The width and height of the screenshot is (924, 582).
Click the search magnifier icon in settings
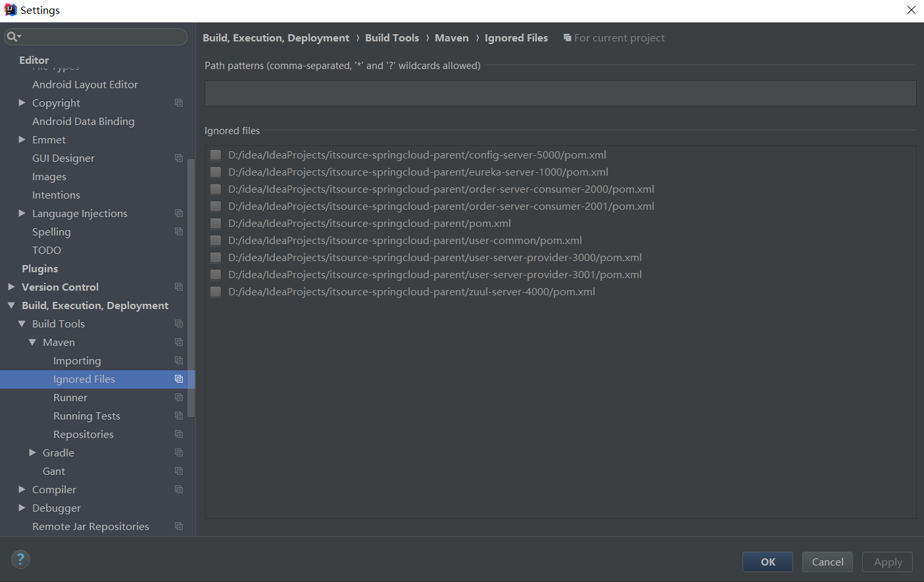pos(13,37)
